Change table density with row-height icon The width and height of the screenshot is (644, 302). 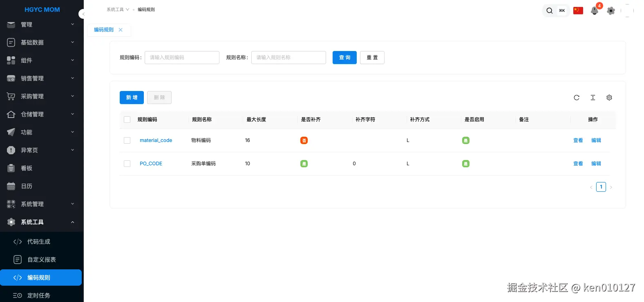coord(593,98)
